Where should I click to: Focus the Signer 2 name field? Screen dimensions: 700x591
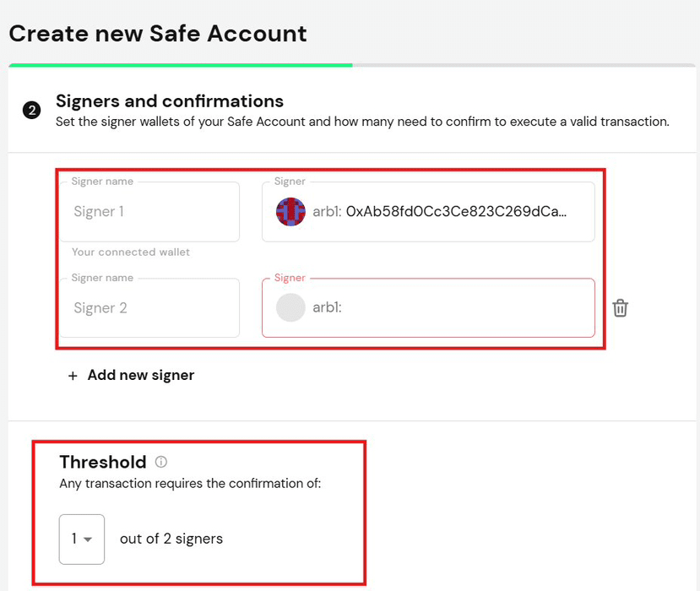[x=149, y=308]
